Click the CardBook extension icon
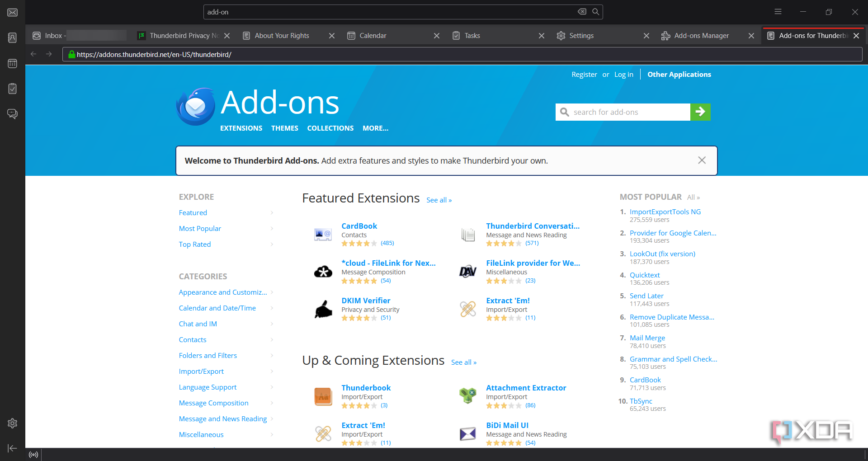The height and width of the screenshot is (461, 868). [x=323, y=234]
